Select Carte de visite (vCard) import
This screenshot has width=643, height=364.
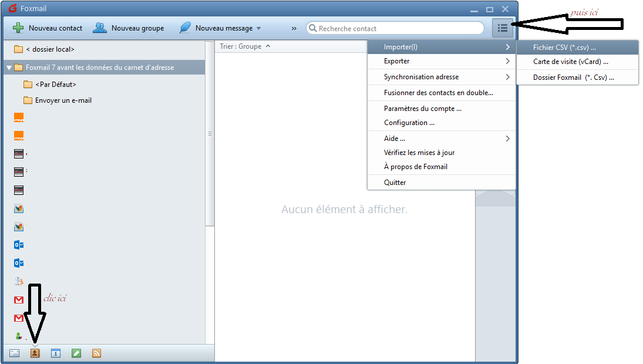click(570, 61)
